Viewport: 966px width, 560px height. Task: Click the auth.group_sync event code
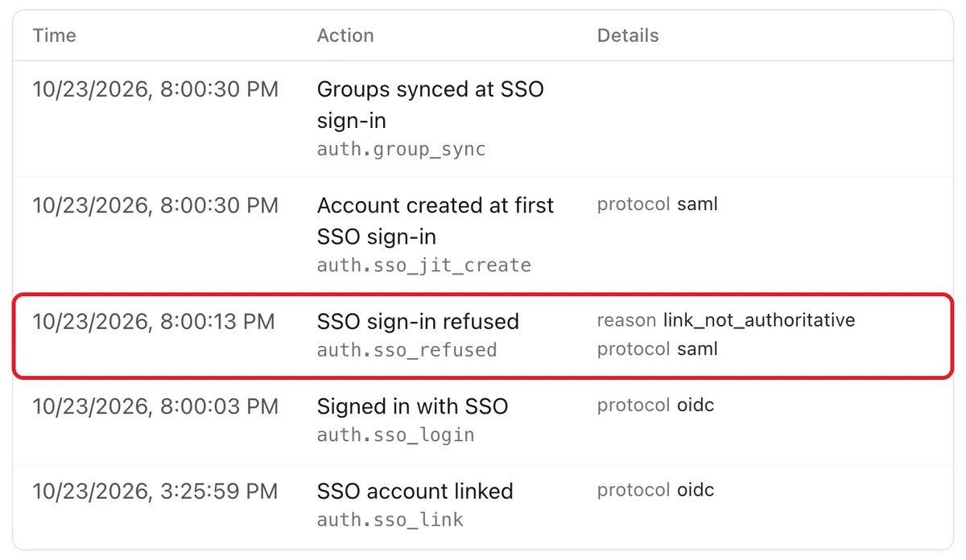point(402,149)
